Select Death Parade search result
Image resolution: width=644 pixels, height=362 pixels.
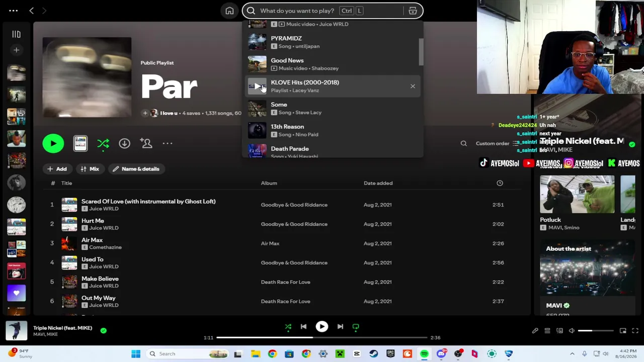pos(332,150)
